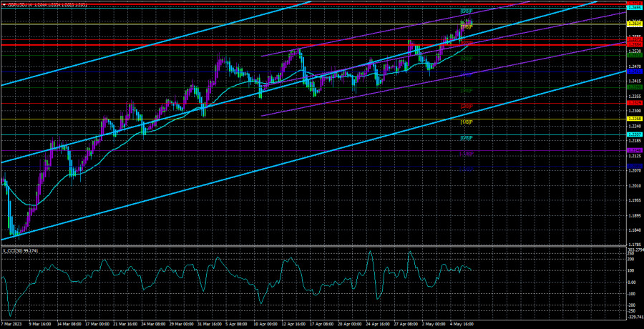Click the 1.2125 price scale value
The width and height of the screenshot is (644, 329).
[x=635, y=156]
